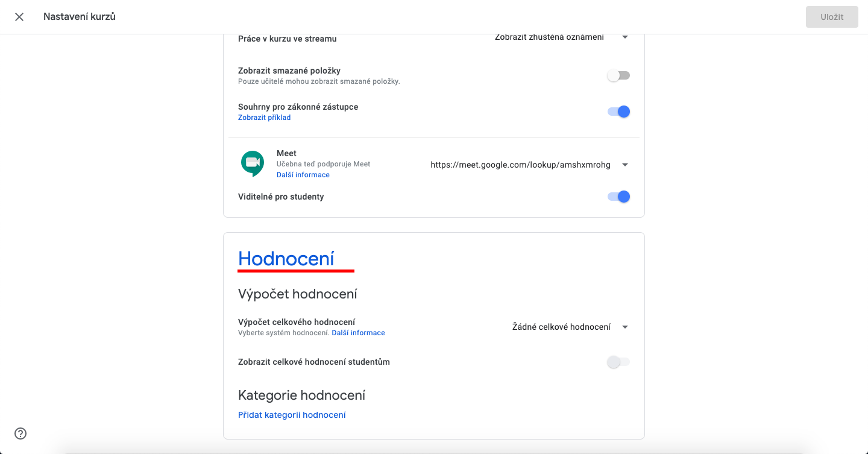Click the Nastavení kurzů page title
This screenshot has height=454, width=868.
pos(80,17)
